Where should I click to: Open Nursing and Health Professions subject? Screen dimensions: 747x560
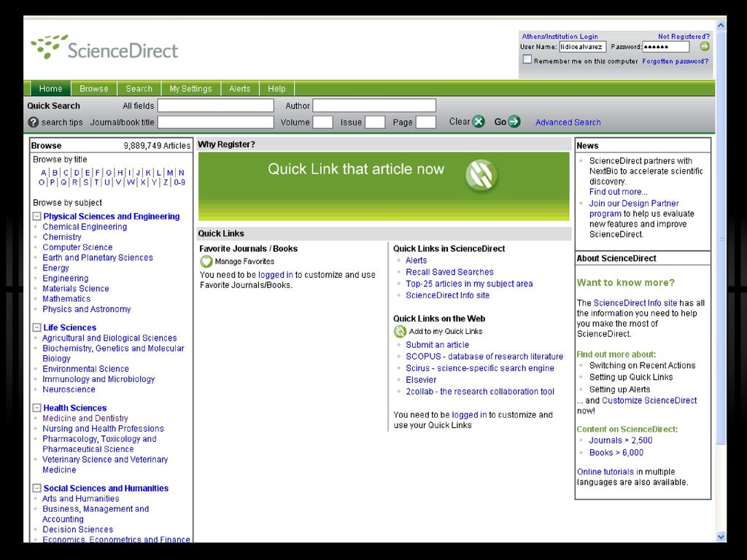pyautogui.click(x=104, y=429)
